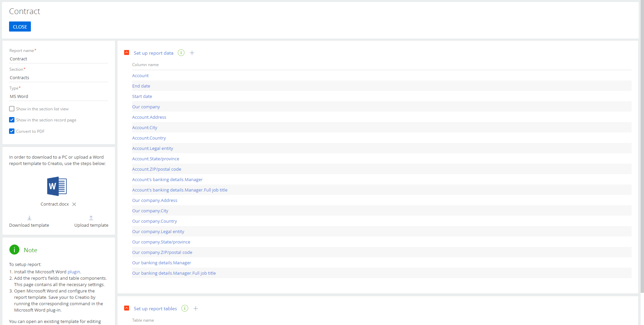Click the Column name header
Image resolution: width=644 pixels, height=325 pixels.
coord(146,65)
